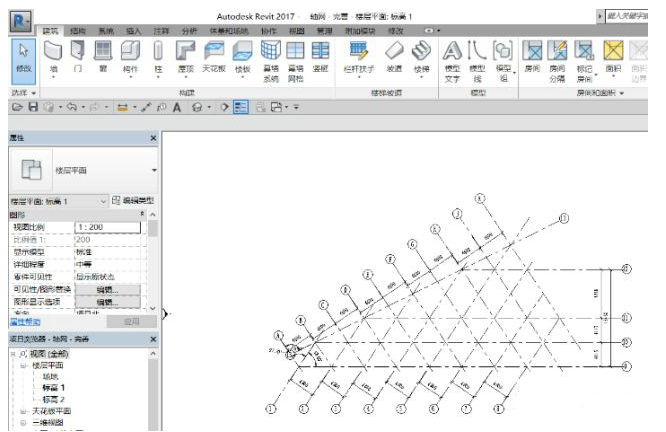The width and height of the screenshot is (666, 432).
Task: Click the Save icon in quick access toolbar
Action: (x=33, y=105)
